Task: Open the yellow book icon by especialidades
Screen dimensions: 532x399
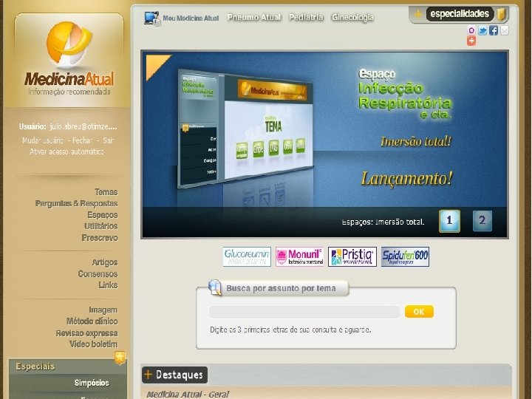Action: [x=501, y=14]
